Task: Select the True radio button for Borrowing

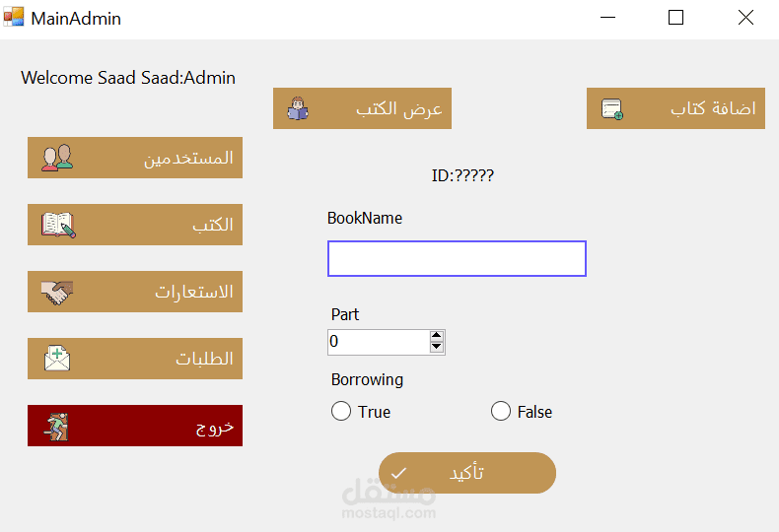Action: pyautogui.click(x=341, y=411)
